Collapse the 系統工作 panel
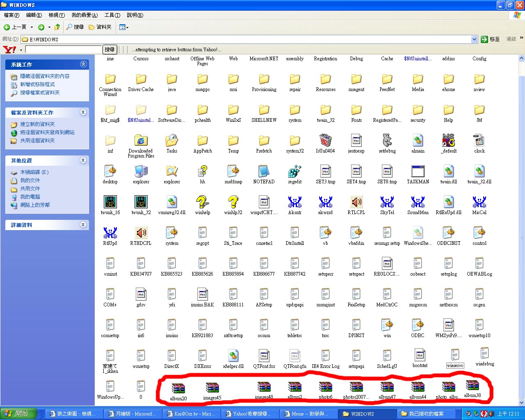The width and height of the screenshot is (525, 420). (x=83, y=64)
